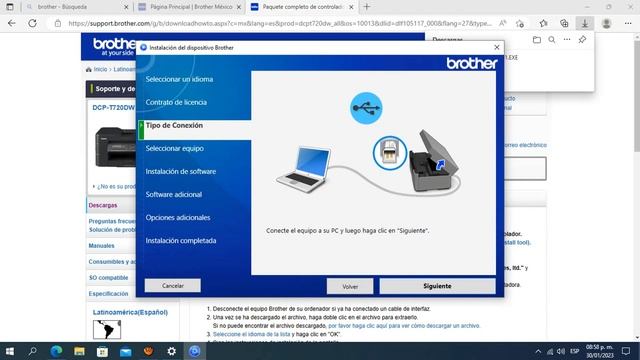640x360 pixels.
Task: Open Mail app from taskbar
Action: pyautogui.click(x=125, y=351)
